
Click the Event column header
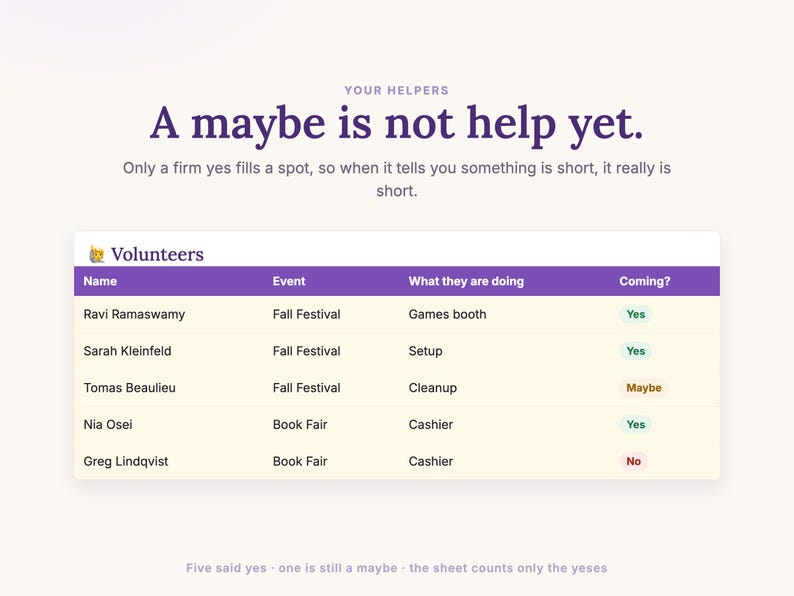[289, 281]
